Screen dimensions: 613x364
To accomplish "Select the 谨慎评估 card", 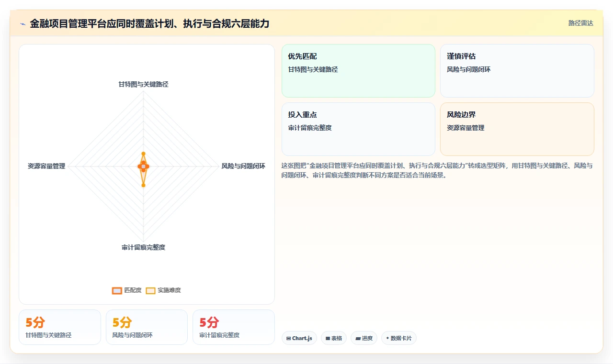I will pos(517,71).
